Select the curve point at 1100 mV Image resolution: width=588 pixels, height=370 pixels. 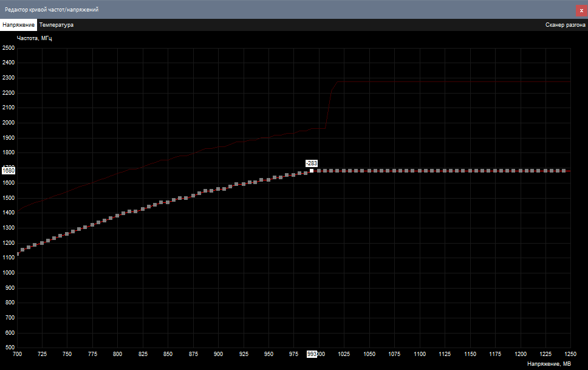(x=420, y=171)
